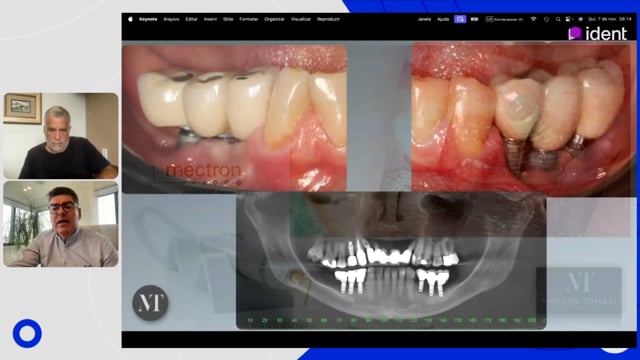Click the purple ident logo
The width and height of the screenshot is (640, 360).
[598, 33]
